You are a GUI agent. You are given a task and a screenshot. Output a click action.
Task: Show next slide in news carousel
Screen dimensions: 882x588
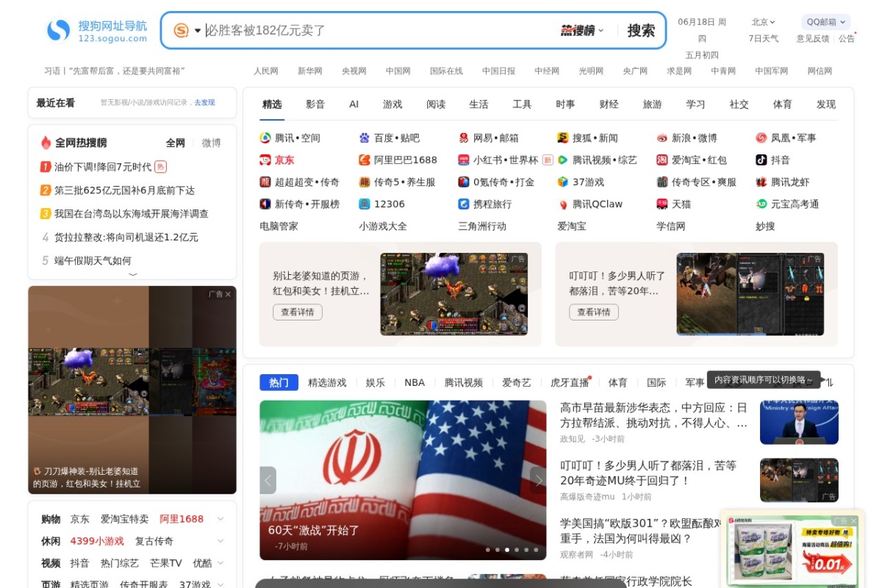click(x=538, y=480)
